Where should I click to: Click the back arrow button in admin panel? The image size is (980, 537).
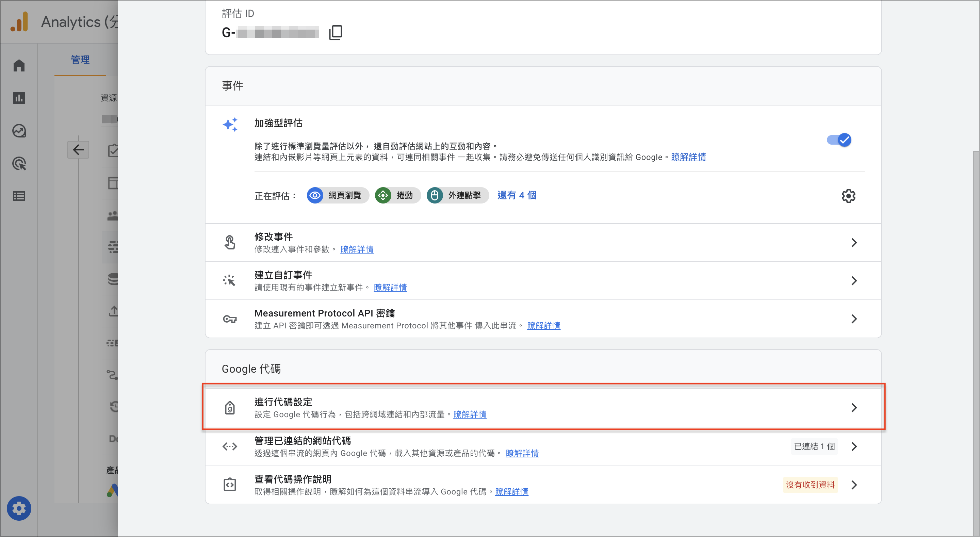point(78,150)
